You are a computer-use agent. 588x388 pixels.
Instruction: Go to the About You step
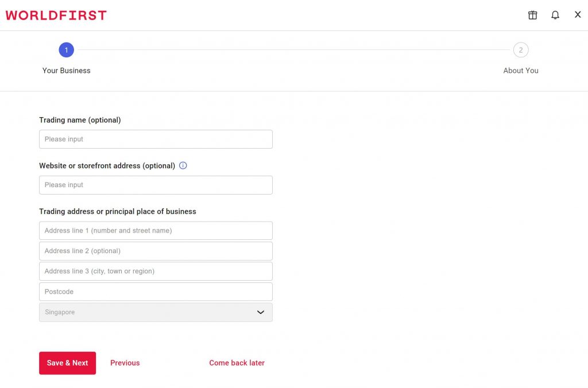coord(521,70)
